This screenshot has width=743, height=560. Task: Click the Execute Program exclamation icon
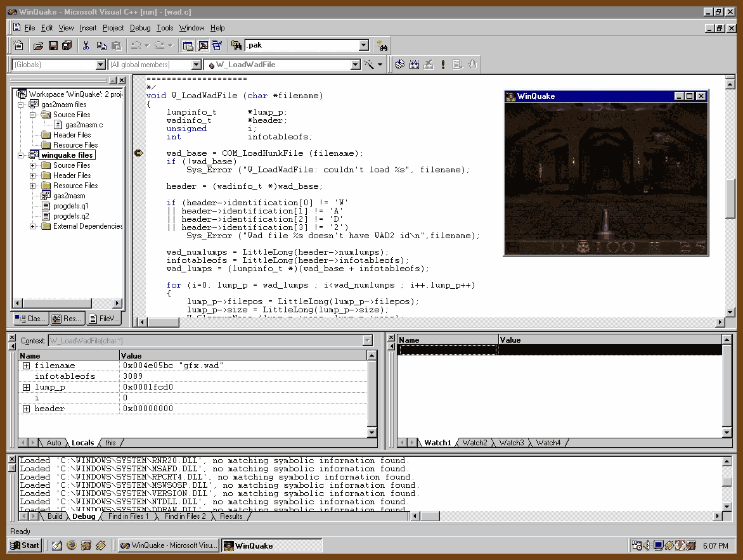pyautogui.click(x=443, y=65)
